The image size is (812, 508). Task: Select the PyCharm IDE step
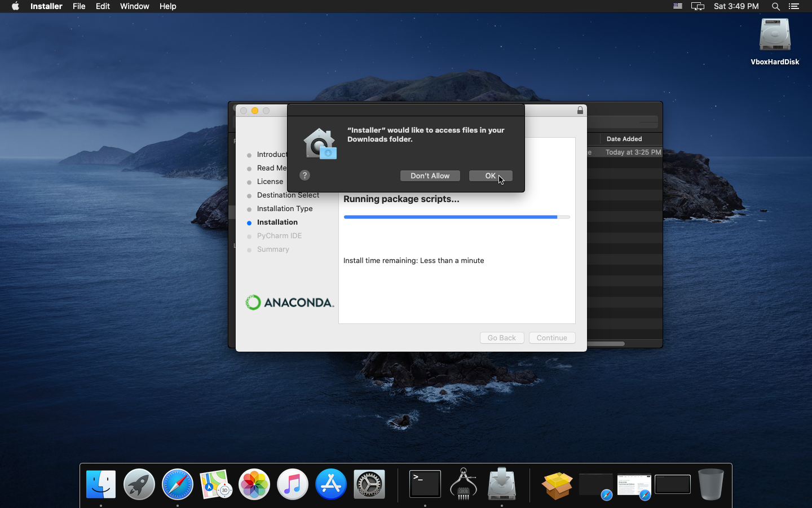point(280,235)
